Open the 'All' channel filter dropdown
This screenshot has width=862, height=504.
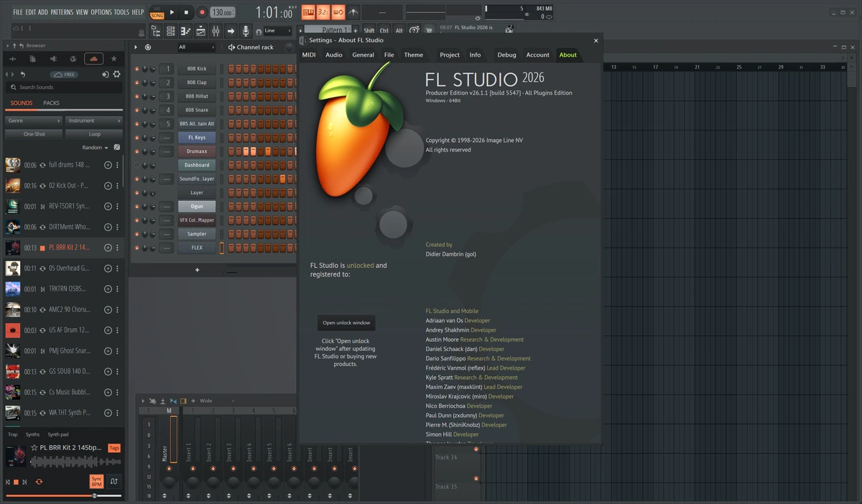coord(196,47)
